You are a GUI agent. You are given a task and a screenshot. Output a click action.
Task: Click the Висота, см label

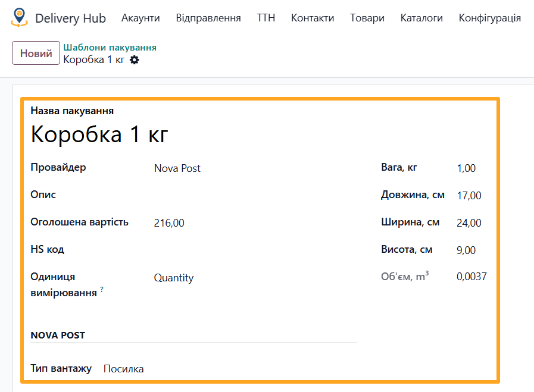[x=407, y=249]
